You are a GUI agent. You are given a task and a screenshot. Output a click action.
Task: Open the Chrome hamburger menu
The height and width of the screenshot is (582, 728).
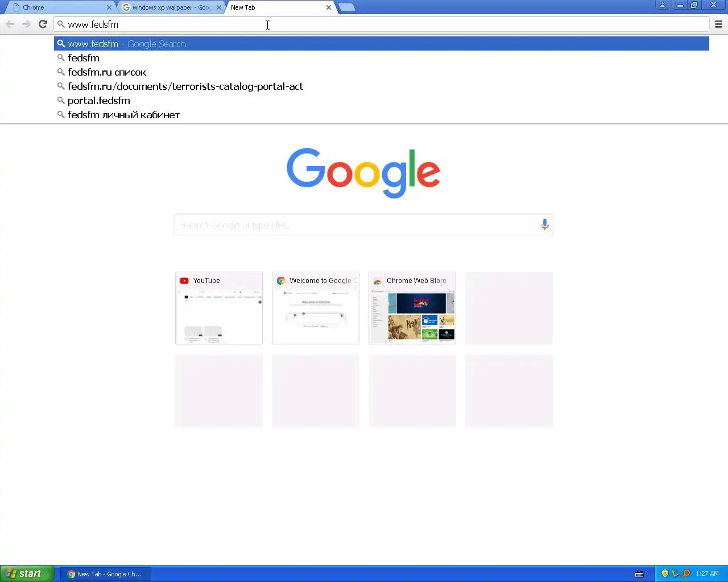coord(718,24)
